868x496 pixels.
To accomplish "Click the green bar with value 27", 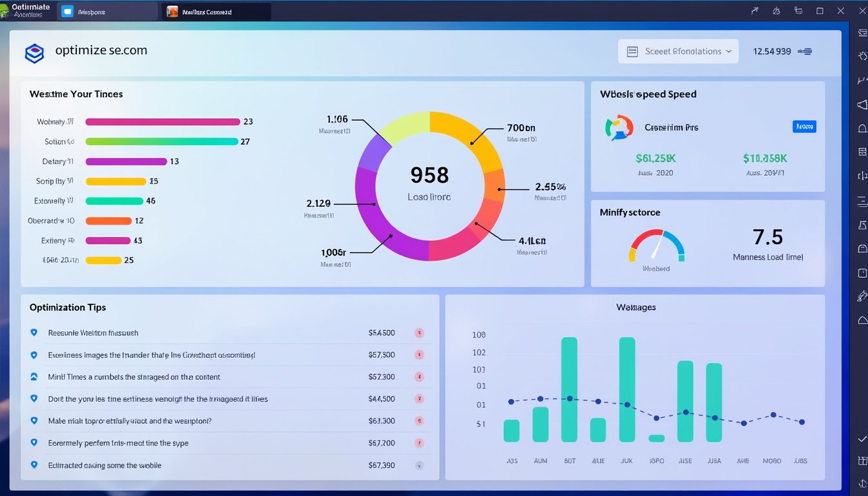I will (x=161, y=141).
